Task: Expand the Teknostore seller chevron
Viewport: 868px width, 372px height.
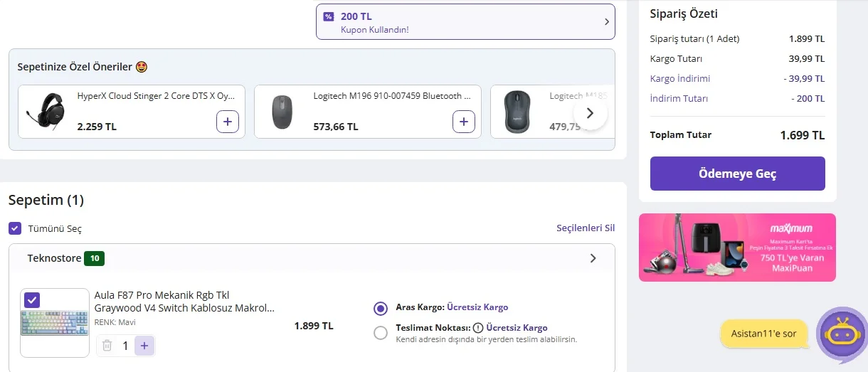Action: [x=593, y=258]
